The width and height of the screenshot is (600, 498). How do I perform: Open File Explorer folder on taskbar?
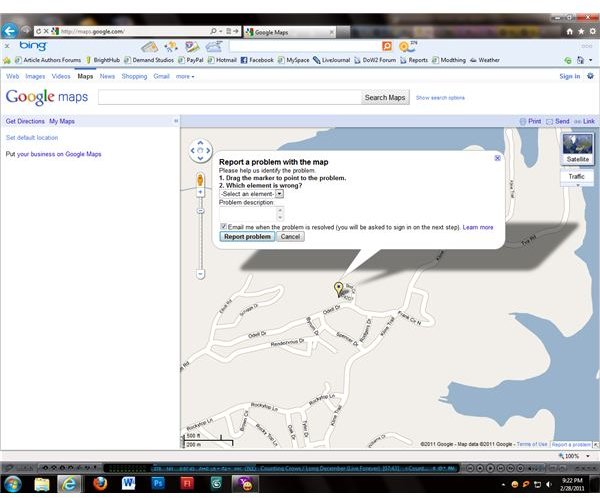[x=42, y=484]
